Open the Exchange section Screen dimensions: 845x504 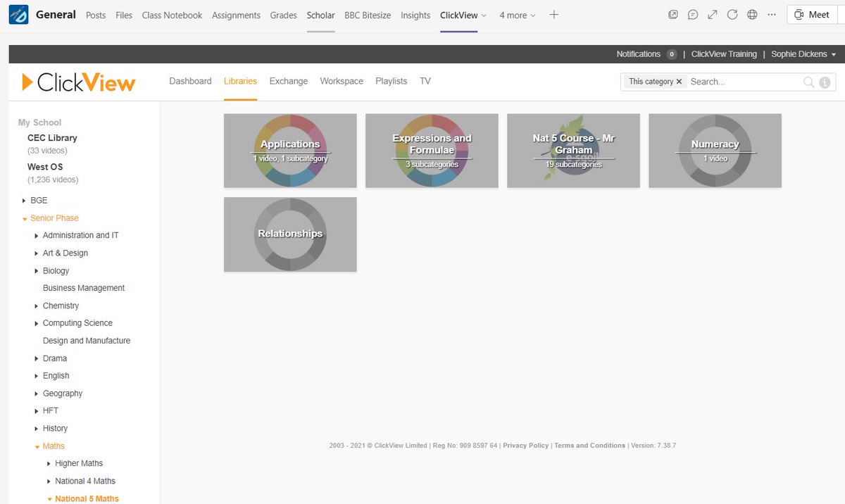[x=289, y=81]
